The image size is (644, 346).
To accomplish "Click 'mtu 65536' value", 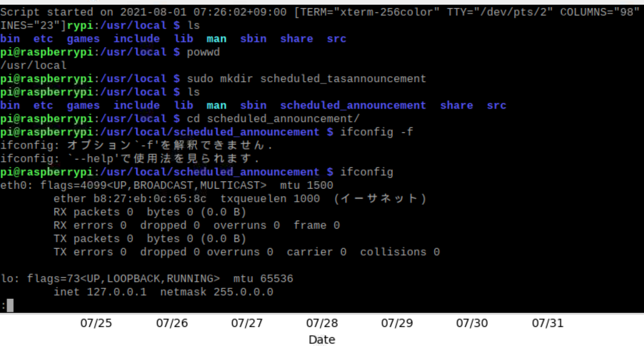I will (264, 279).
